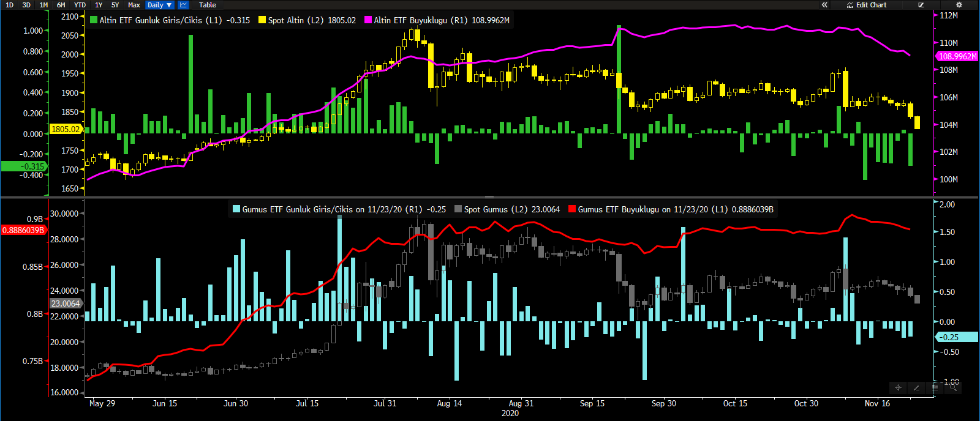Click the green -0.315 axis value tag
The height and width of the screenshot is (421, 980).
click(x=24, y=166)
